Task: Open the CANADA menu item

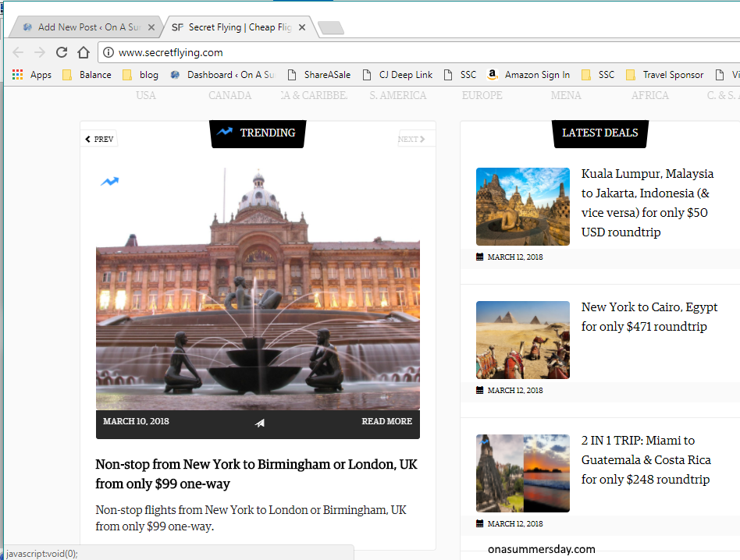Action: (x=229, y=95)
